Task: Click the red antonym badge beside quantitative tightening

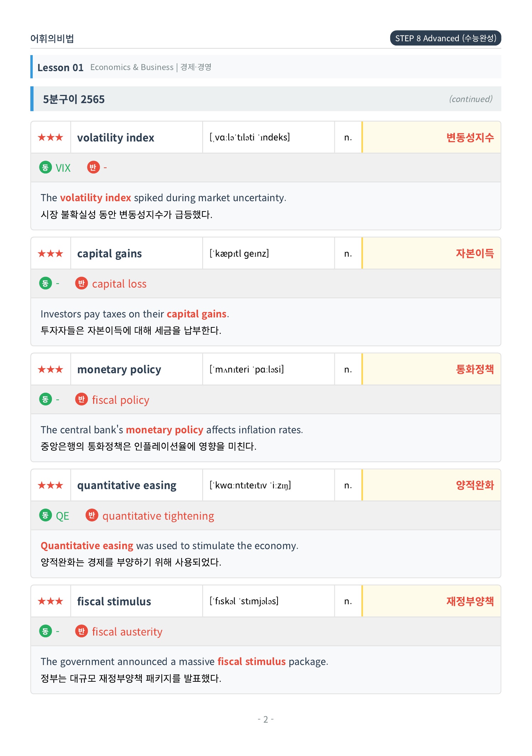Action: click(x=92, y=515)
